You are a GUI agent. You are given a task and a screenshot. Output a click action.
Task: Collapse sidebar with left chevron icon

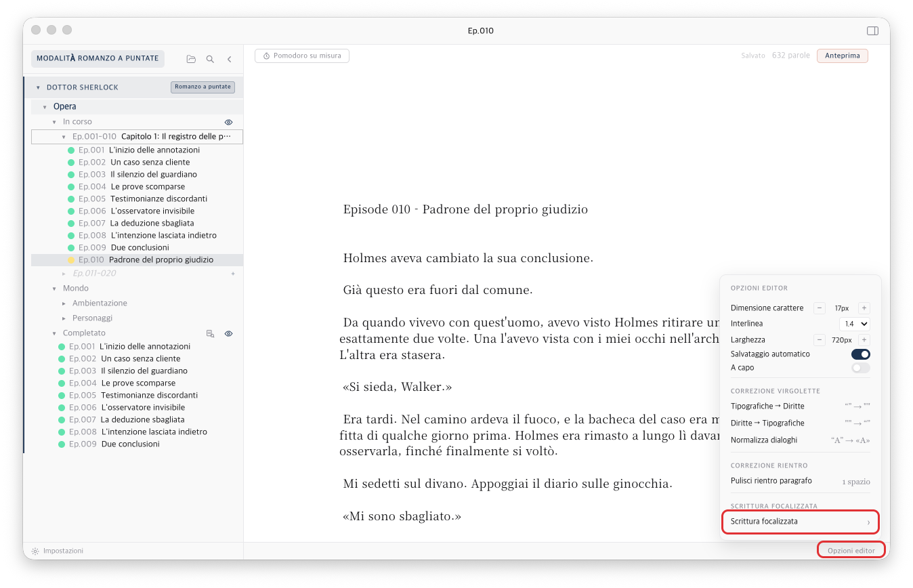pos(229,59)
